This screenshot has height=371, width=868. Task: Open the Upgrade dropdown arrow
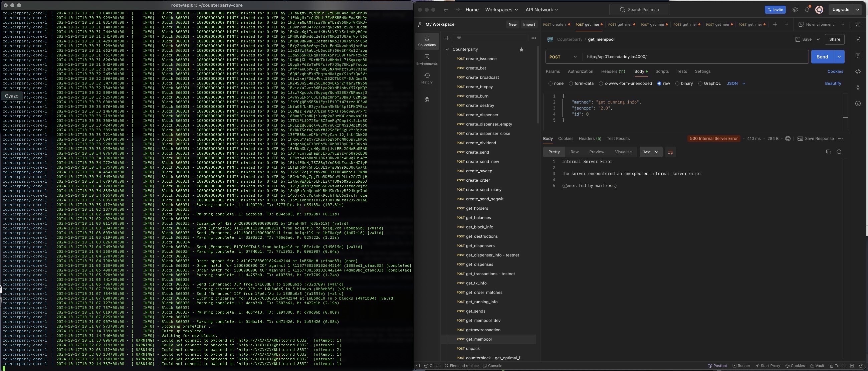coord(857,10)
